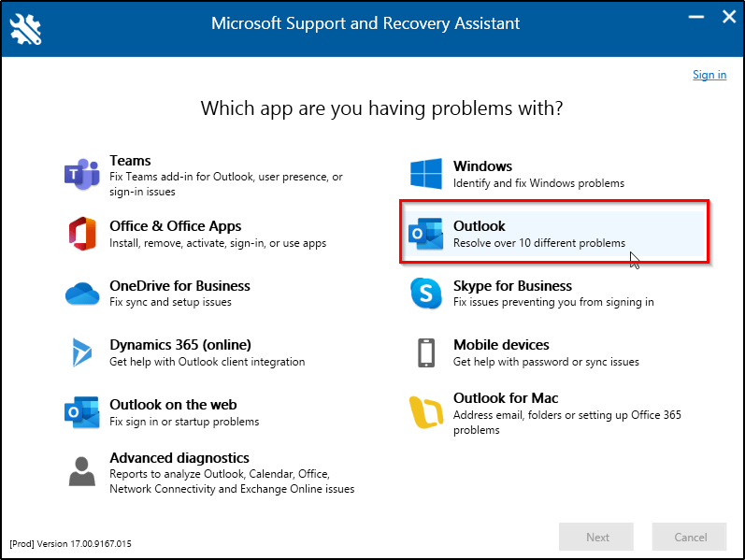Click the Skype for Business icon

(x=426, y=294)
